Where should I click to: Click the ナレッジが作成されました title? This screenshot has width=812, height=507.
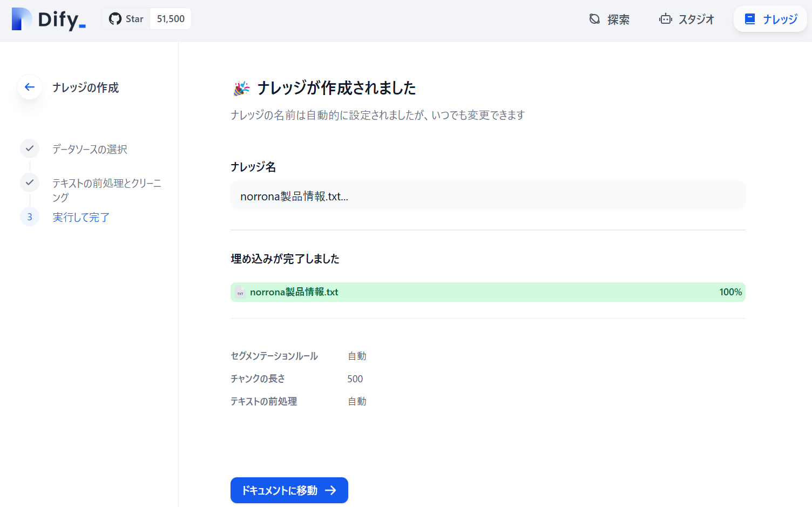[x=336, y=88]
